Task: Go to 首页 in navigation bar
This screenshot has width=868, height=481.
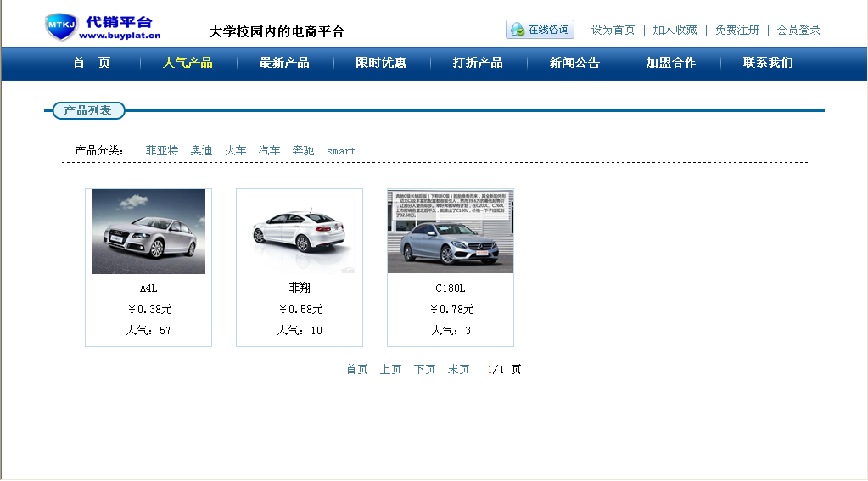Action: coord(92,63)
